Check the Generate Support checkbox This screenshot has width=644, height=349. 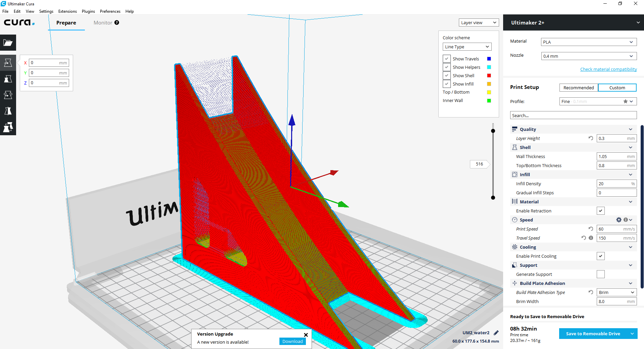tap(601, 274)
